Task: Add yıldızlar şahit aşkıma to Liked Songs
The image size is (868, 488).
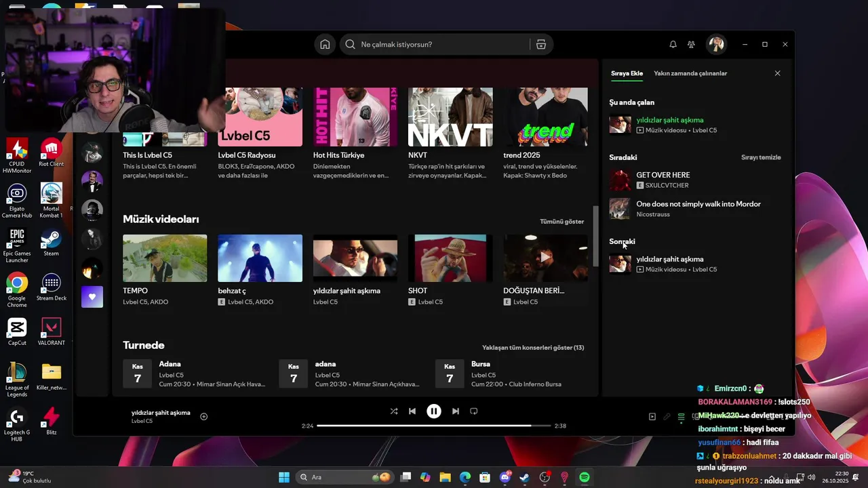Action: tap(203, 416)
